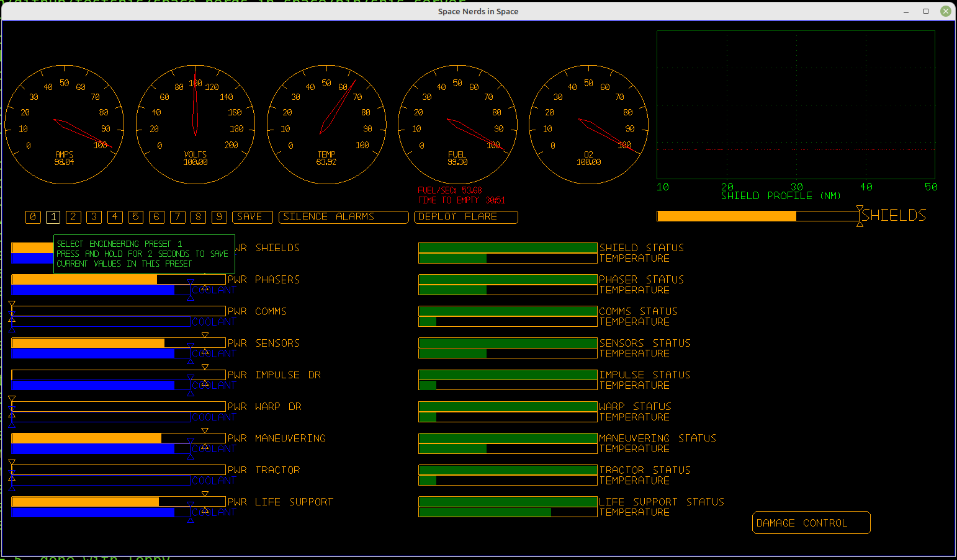The height and width of the screenshot is (560, 957).
Task: Adjust the Maneuvering coolant slider
Action: point(101,449)
